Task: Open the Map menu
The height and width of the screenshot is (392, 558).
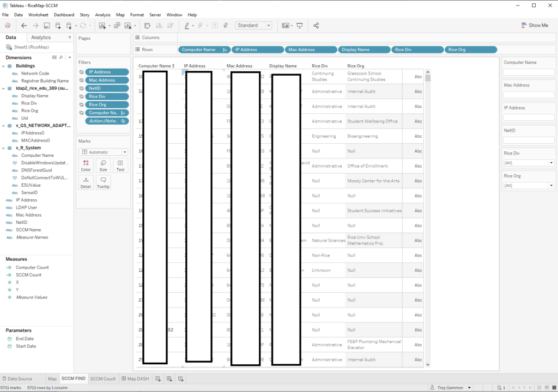Action: coord(120,15)
